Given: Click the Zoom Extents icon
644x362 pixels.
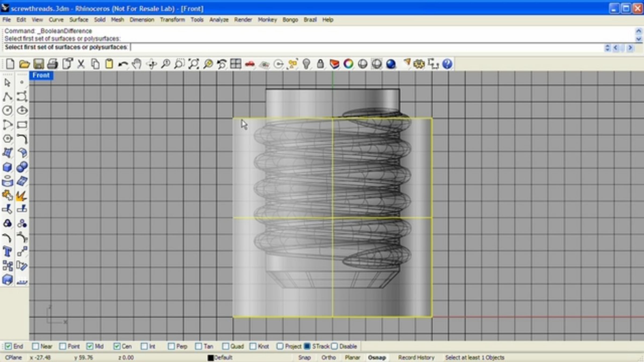Looking at the screenshot, I should point(193,64).
